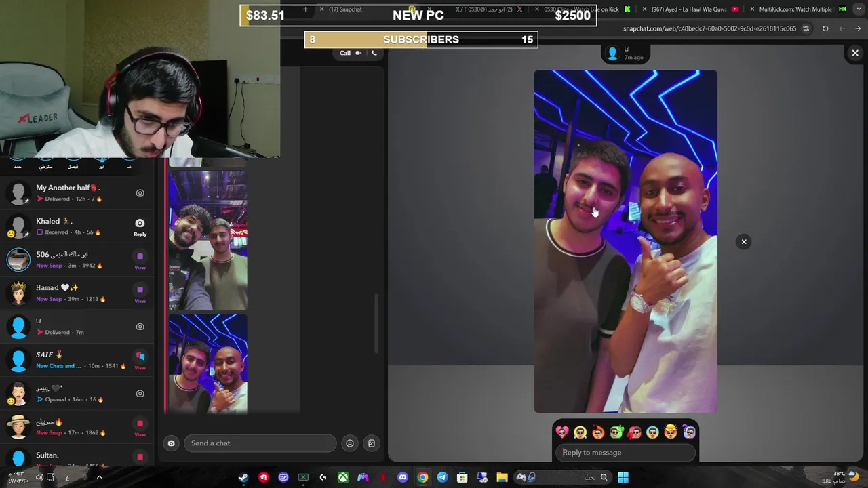Click the enlarged photo in viewer

pos(625,241)
